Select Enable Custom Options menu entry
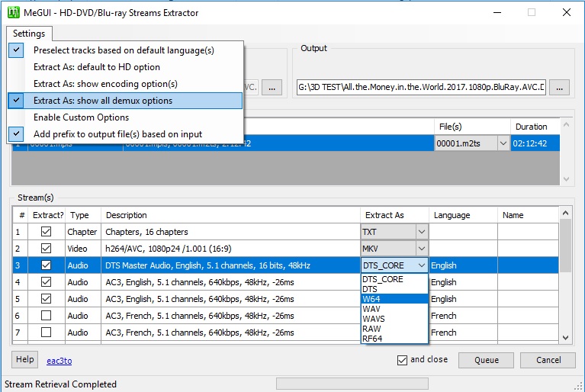Image resolution: width=585 pixels, height=392 pixels. [x=125, y=117]
